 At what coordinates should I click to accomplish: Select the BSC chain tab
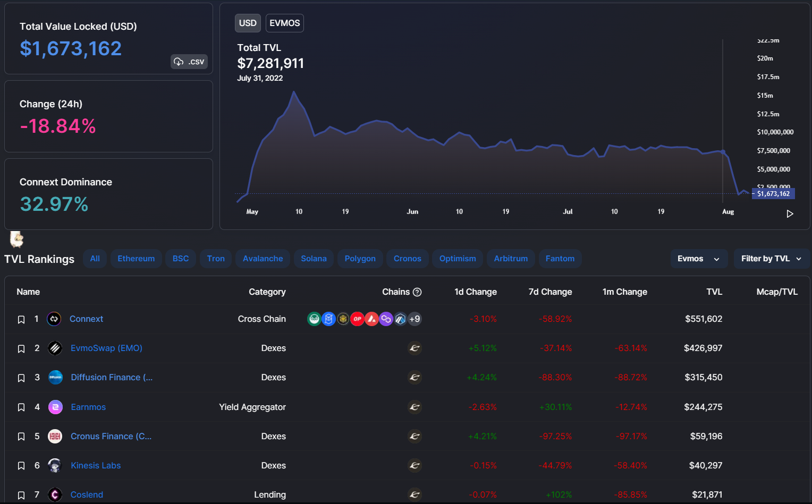[x=181, y=259]
